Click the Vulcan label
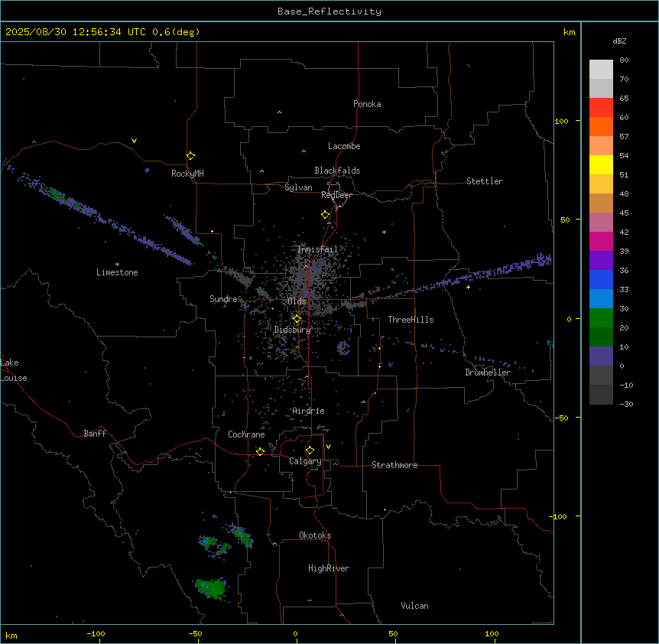 (x=414, y=606)
